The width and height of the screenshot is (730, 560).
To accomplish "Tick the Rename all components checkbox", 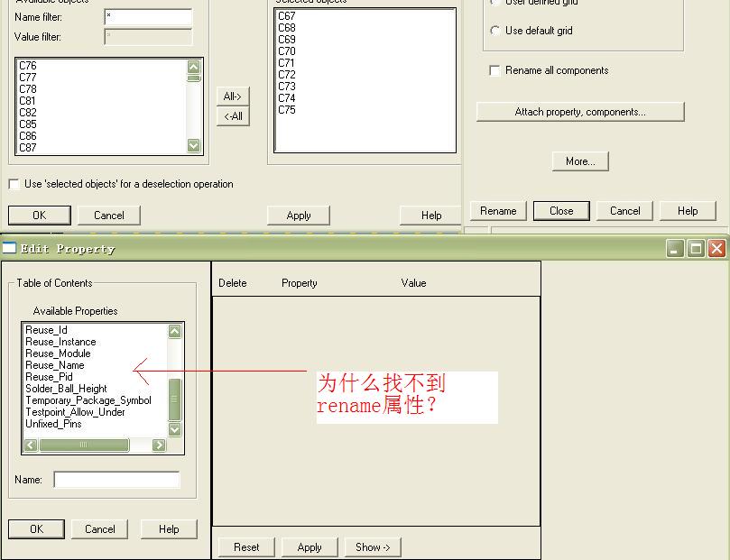I will (494, 70).
